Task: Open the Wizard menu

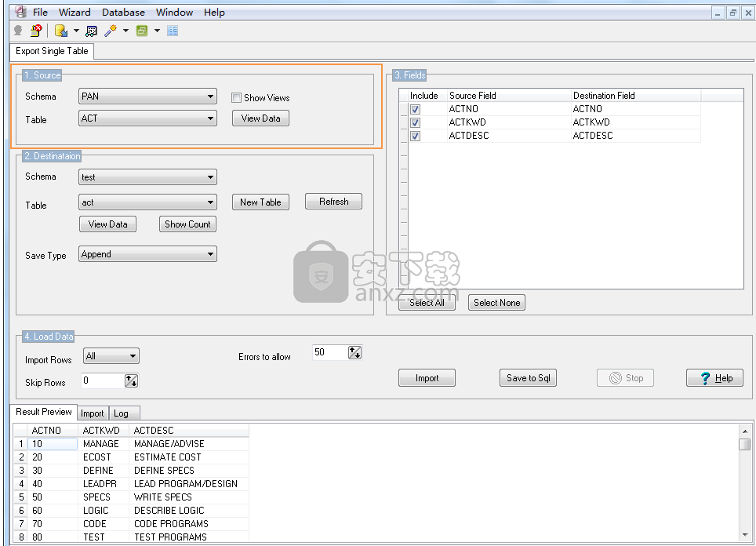Action: 75,12
